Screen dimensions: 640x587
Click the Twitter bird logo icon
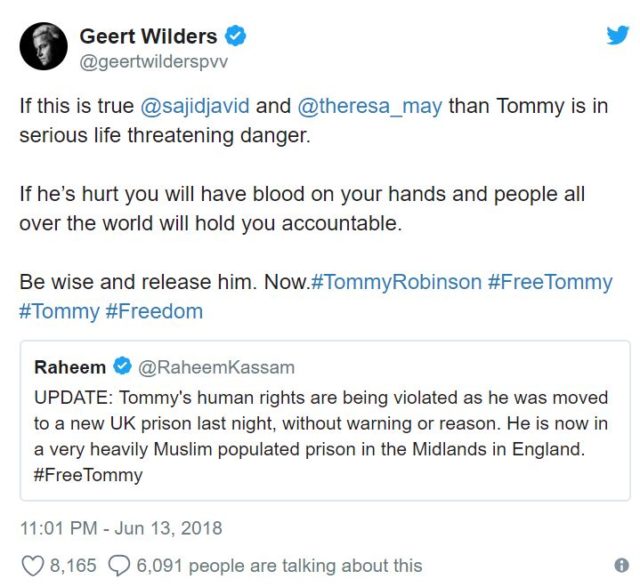tap(618, 34)
